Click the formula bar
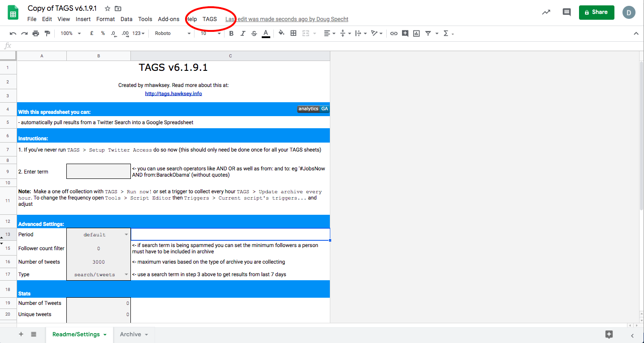This screenshot has height=343, width=644. coord(327,46)
